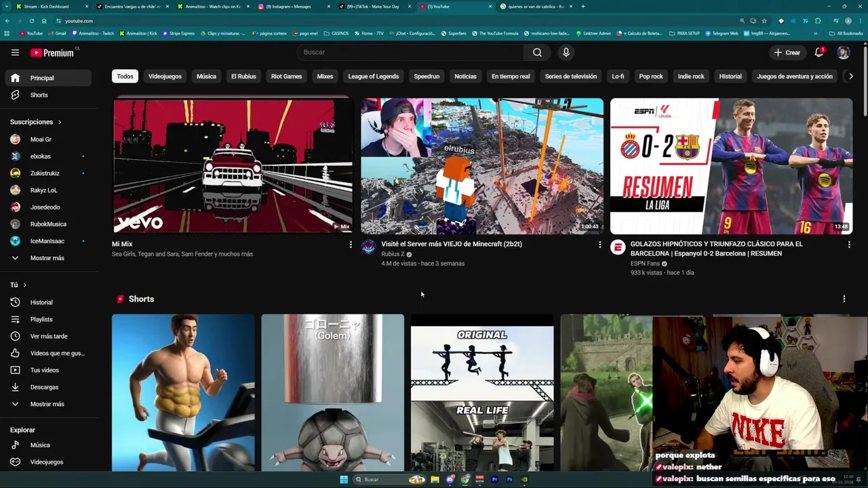Open Premiere Pro from the taskbar
The width and height of the screenshot is (868, 488).
pyautogui.click(x=494, y=479)
